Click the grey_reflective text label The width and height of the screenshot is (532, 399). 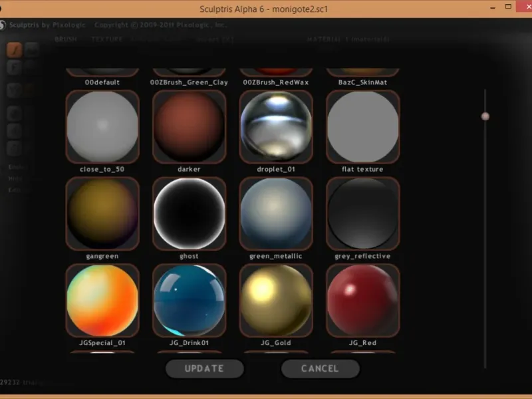(x=362, y=256)
